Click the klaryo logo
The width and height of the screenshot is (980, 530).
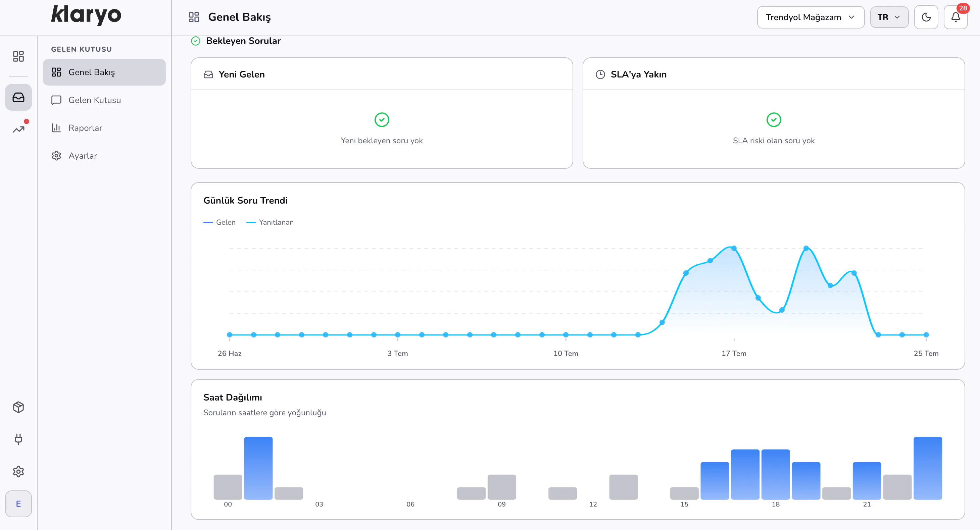point(86,15)
